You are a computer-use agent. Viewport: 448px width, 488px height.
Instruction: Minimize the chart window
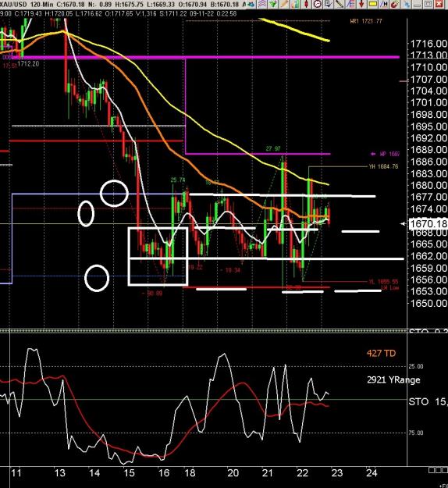tap(418, 4)
